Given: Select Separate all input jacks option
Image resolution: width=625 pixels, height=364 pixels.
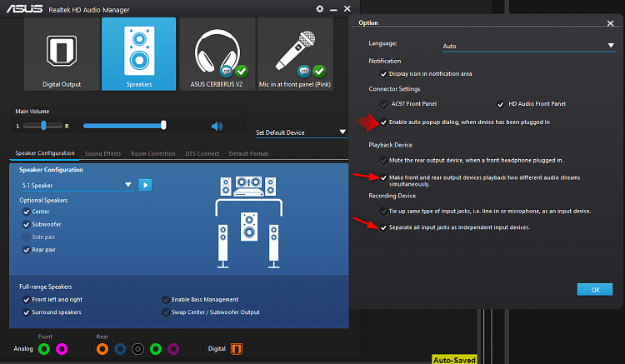Looking at the screenshot, I should pos(383,227).
